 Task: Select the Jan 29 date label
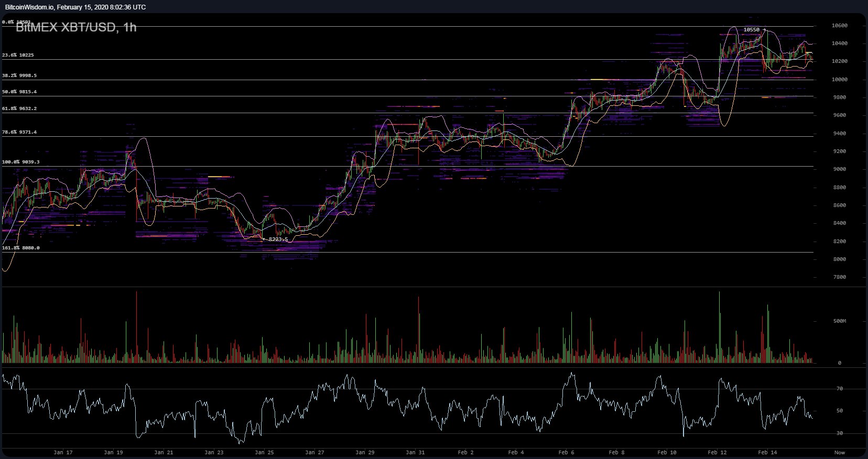tap(365, 452)
